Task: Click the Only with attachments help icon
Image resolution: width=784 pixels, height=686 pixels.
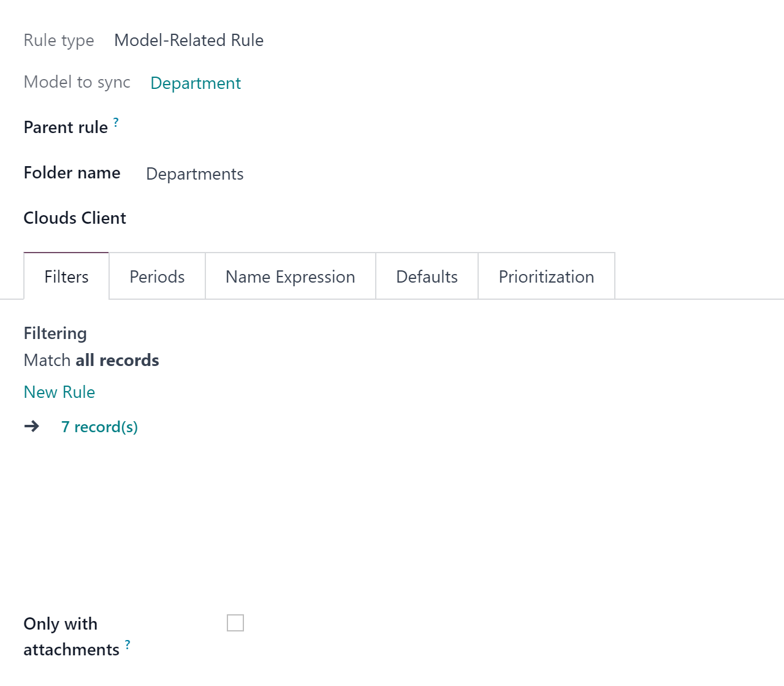Action: click(x=127, y=644)
